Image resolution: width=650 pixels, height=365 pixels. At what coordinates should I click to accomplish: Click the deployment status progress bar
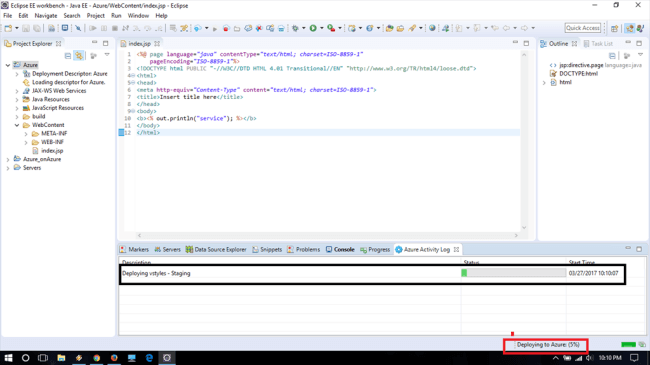click(x=513, y=273)
